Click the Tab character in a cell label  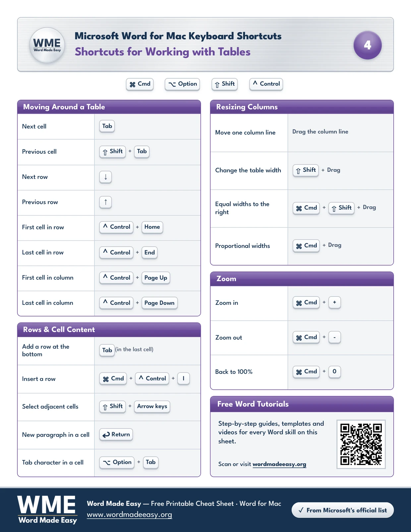(53, 463)
